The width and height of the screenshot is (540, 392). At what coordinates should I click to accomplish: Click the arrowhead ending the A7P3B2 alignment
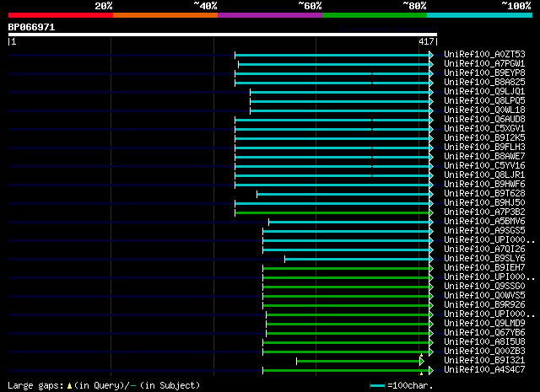pos(431,213)
